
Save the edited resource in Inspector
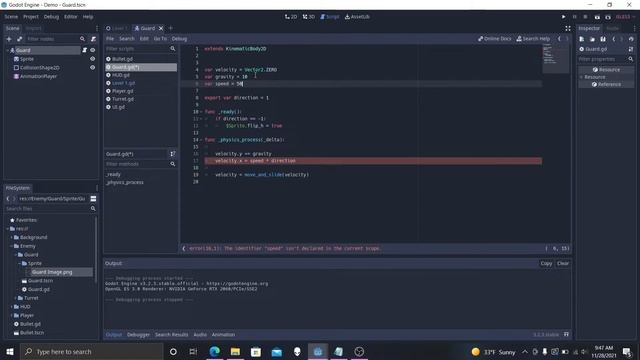[x=603, y=39]
